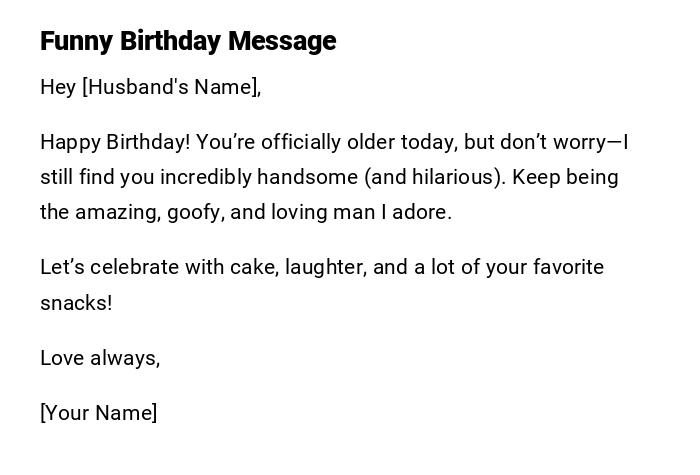This screenshot has width=700, height=475.
Task: Click the [Husband's Name] placeholder
Action: click(x=171, y=87)
